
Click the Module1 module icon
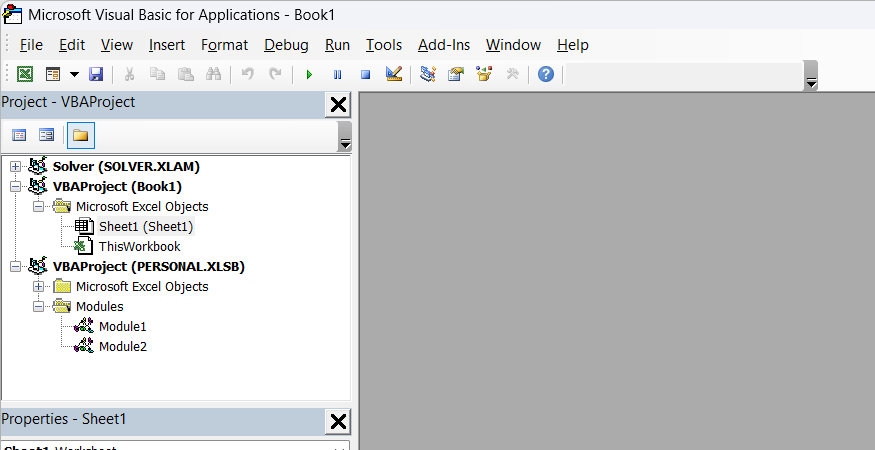84,327
